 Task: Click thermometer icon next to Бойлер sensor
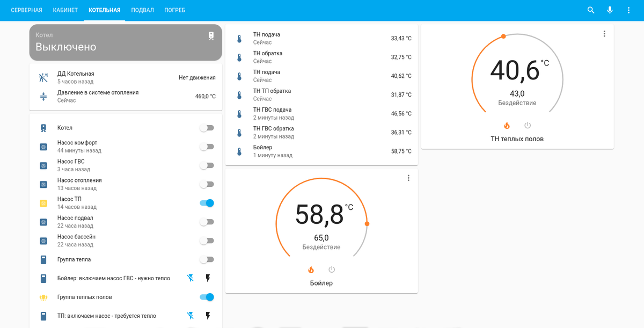click(x=239, y=151)
